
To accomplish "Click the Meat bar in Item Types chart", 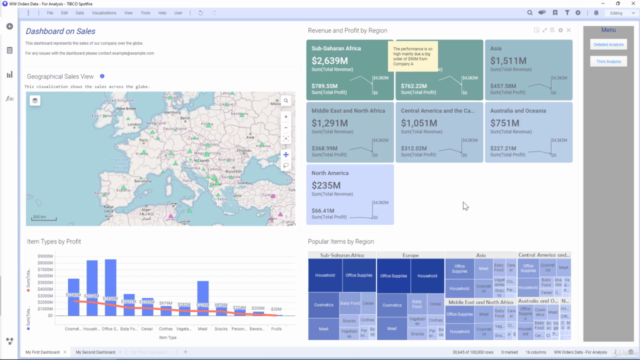I will tap(203, 298).
